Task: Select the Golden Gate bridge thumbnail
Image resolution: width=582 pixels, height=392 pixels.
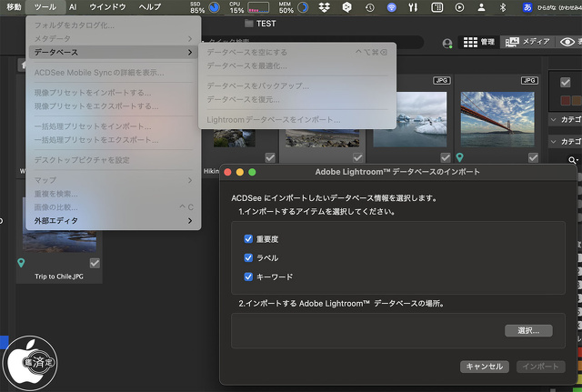Action: click(497, 119)
